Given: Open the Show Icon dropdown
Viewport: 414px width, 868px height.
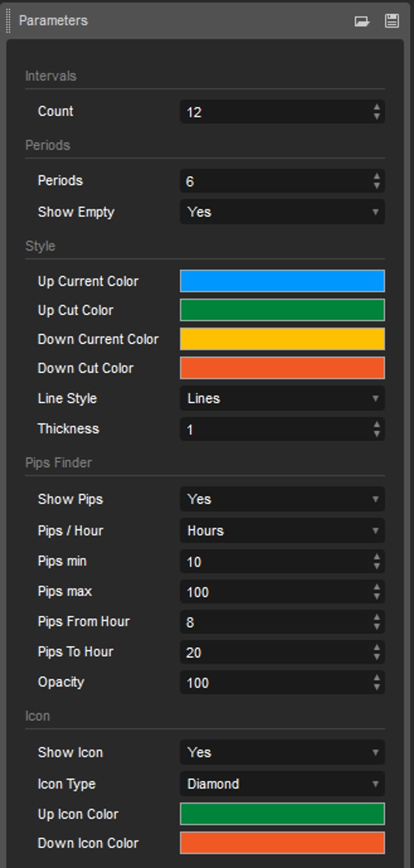Looking at the screenshot, I should coord(282,753).
